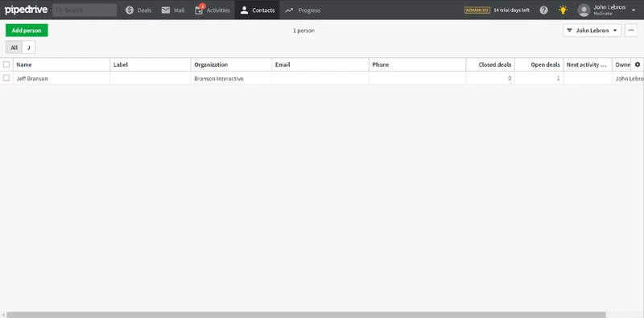The height and width of the screenshot is (318, 644).
Task: Click the filter funnel icon
Action: (x=570, y=31)
